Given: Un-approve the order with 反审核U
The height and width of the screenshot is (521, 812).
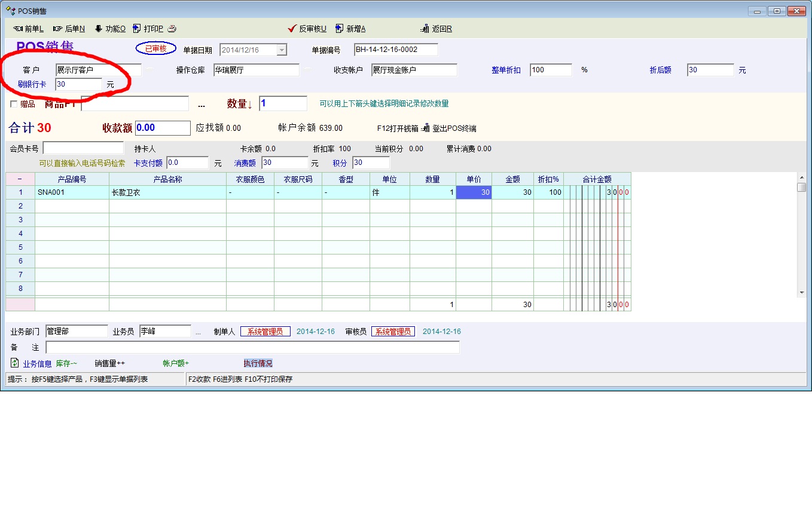Looking at the screenshot, I should click(307, 29).
